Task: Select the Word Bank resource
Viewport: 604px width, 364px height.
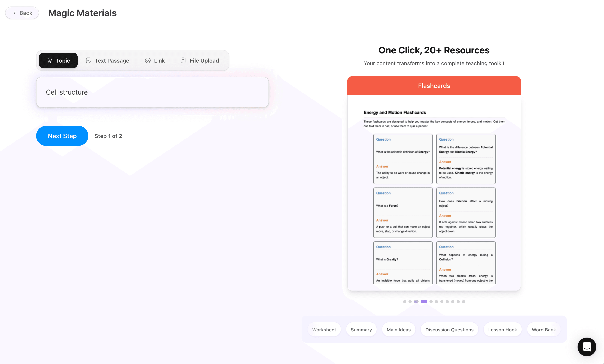Action: click(x=544, y=329)
